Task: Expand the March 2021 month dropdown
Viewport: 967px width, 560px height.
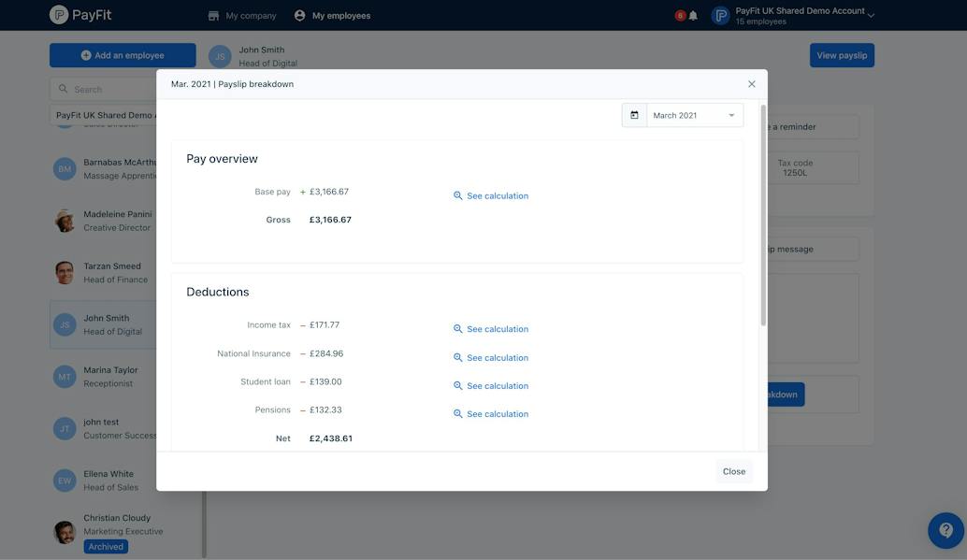Action: [x=695, y=115]
